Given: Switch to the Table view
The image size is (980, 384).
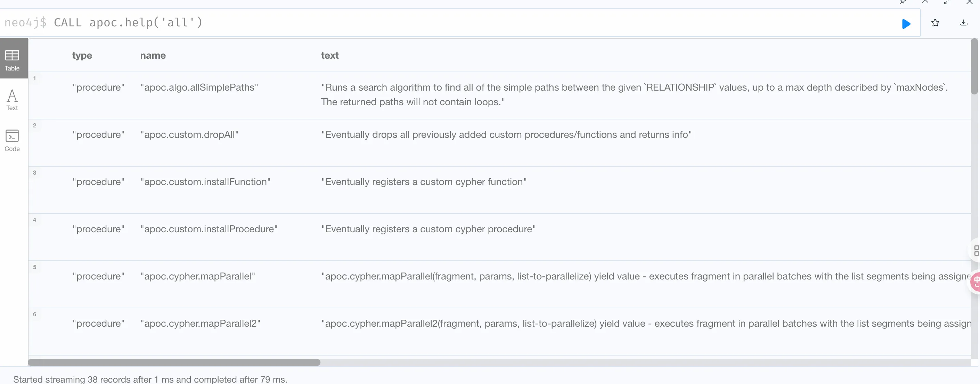Looking at the screenshot, I should coord(12,60).
